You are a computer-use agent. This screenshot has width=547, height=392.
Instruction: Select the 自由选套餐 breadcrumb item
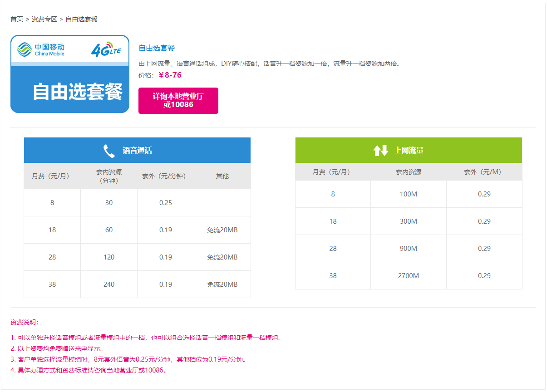81,19
